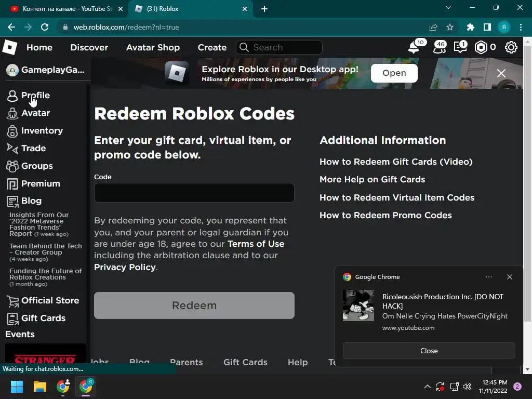
Task: Open More Help on Gift Cards link
Action: 372,179
